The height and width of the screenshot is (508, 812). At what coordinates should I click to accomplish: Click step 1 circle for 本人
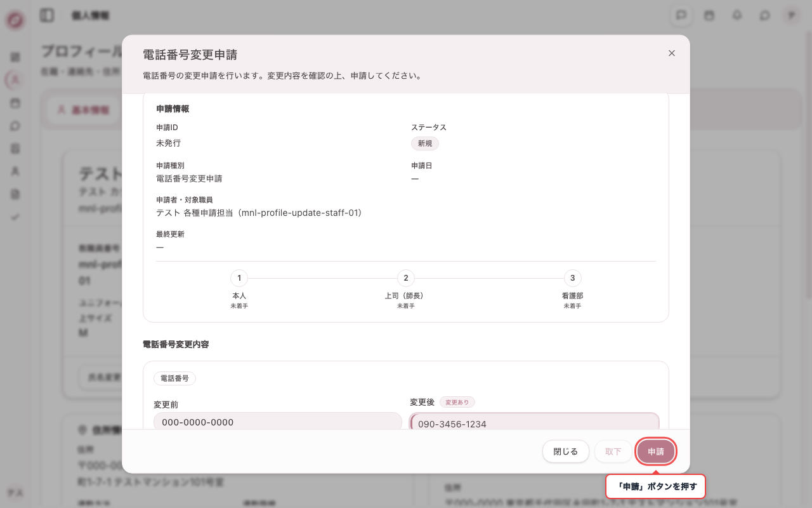coord(239,278)
